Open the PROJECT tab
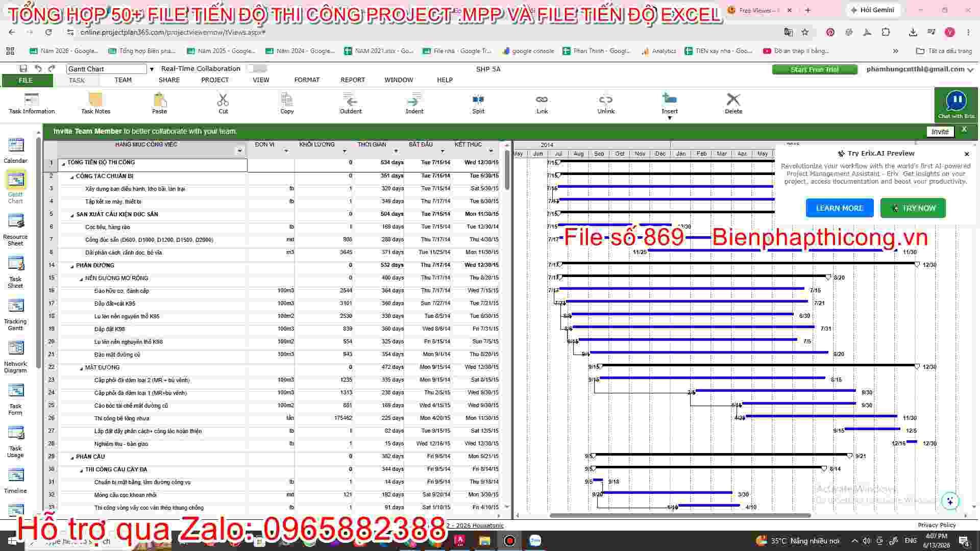The width and height of the screenshot is (980, 551). (x=215, y=80)
